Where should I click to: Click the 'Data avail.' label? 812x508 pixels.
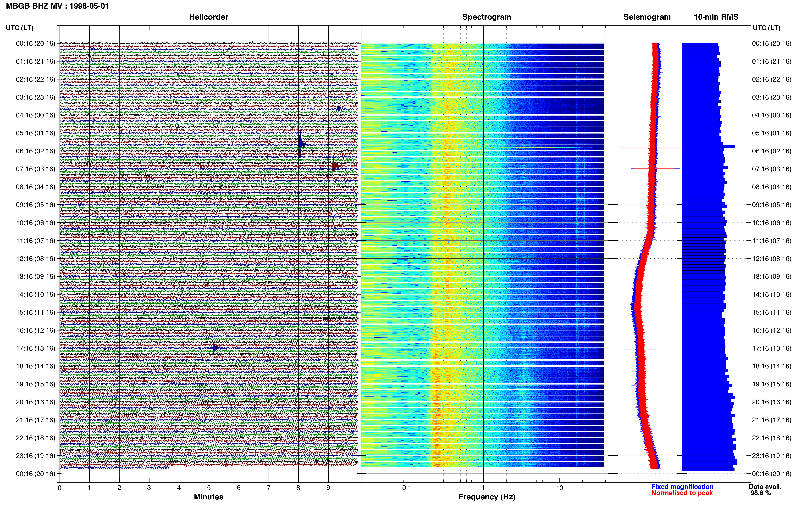(x=765, y=486)
